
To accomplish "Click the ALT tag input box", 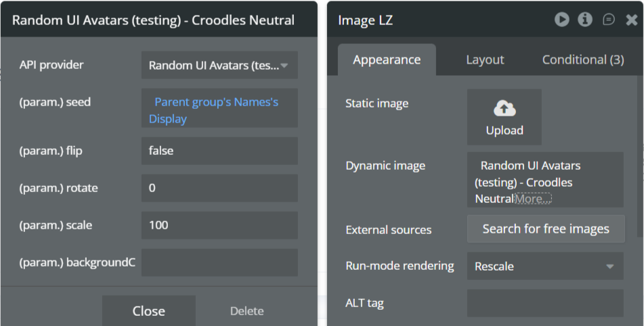I will click(544, 303).
